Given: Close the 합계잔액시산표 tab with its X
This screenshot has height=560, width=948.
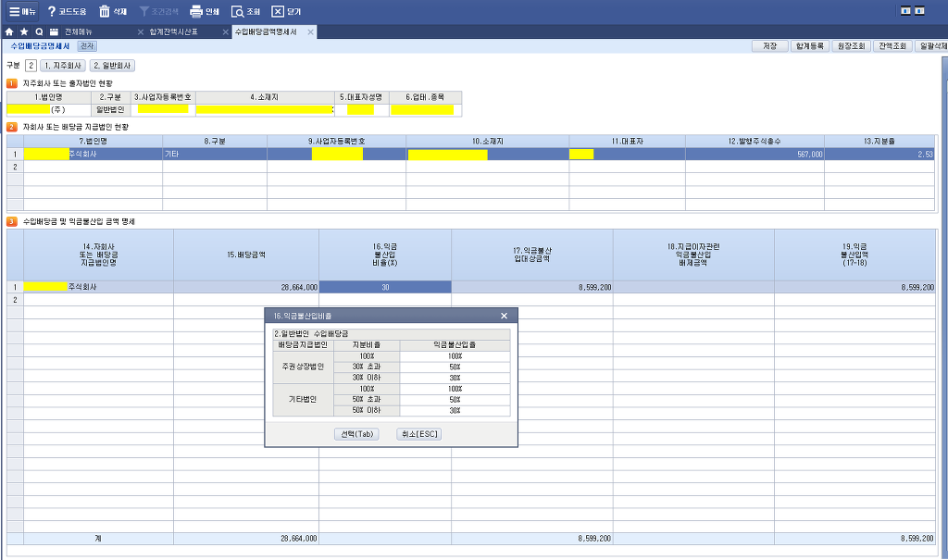Looking at the screenshot, I should click(x=226, y=32).
